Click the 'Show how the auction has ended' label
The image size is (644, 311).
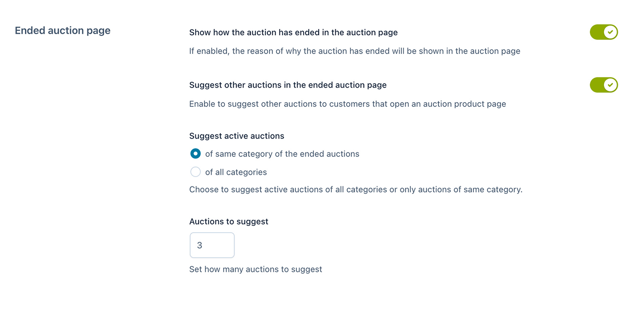293,32
